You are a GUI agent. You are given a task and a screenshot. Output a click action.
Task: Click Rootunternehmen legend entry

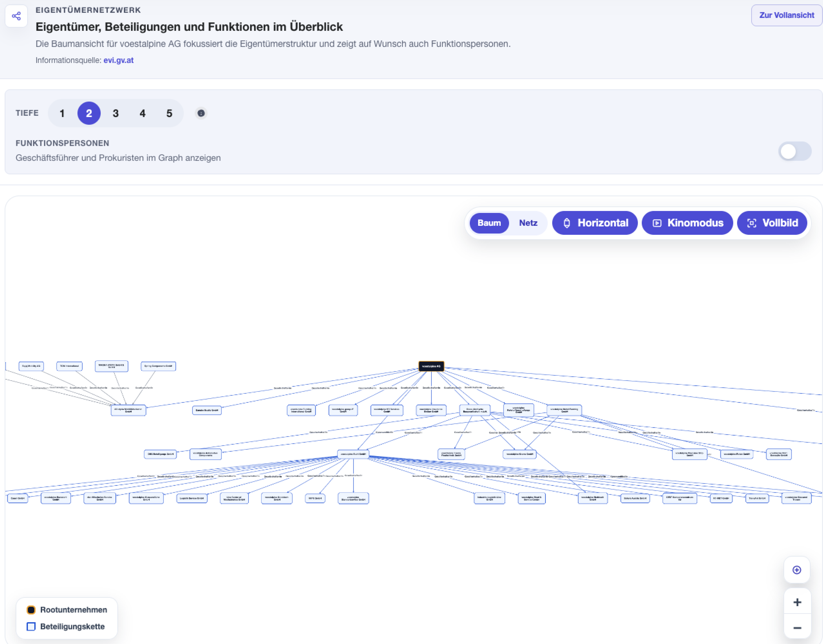pyautogui.click(x=67, y=610)
